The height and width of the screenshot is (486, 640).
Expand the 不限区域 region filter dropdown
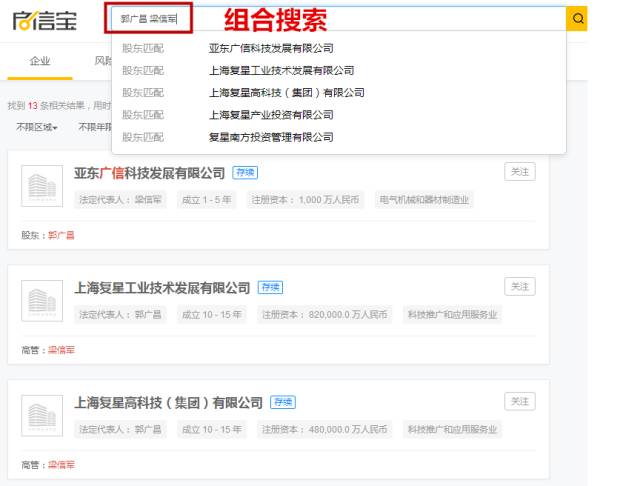[x=37, y=127]
